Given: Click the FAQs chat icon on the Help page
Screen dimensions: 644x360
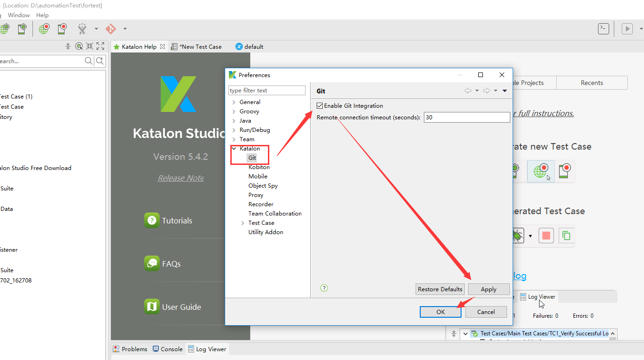Looking at the screenshot, I should click(152, 263).
